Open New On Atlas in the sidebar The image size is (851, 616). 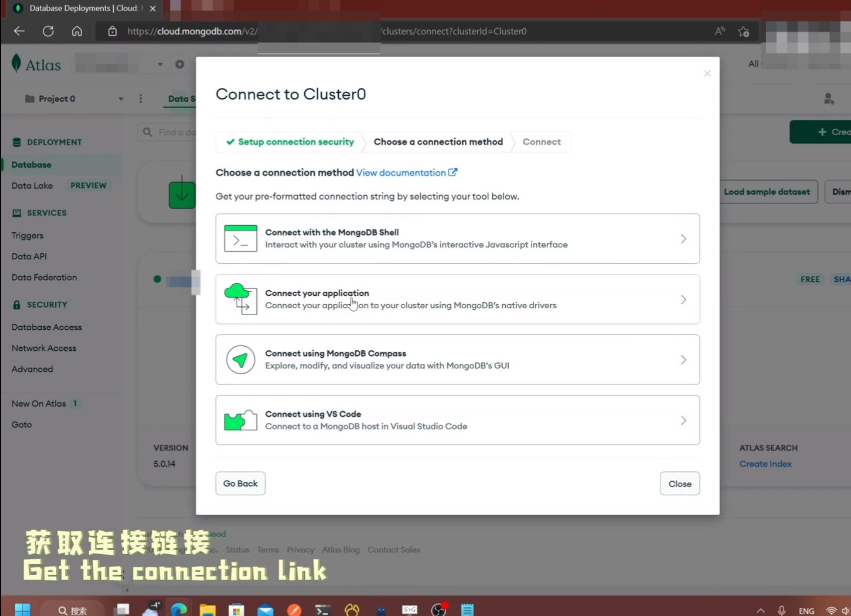38,404
